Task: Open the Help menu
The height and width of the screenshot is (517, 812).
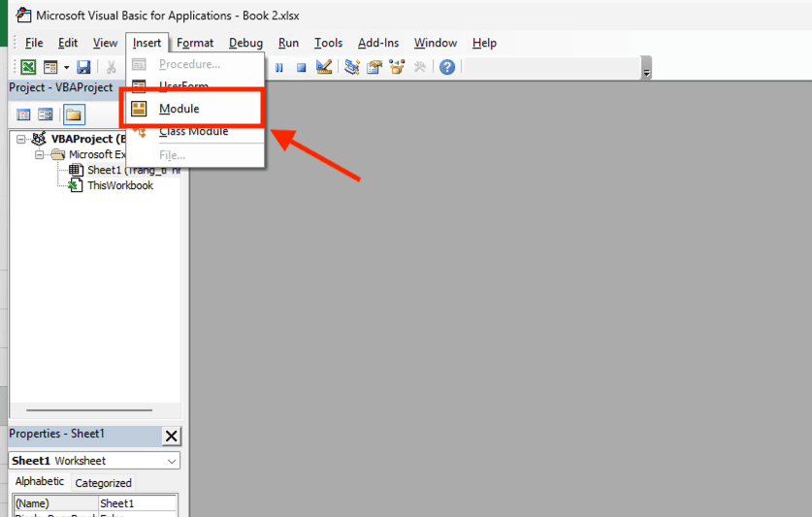Action: point(484,43)
